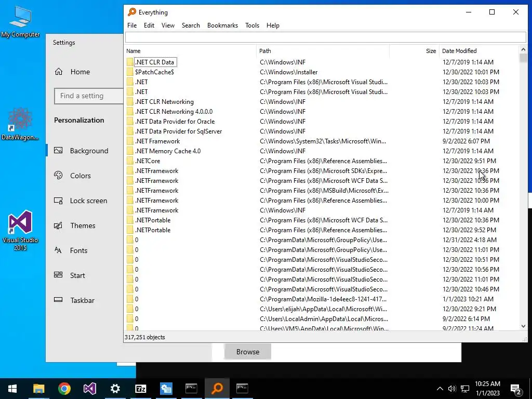Select the .NET Data Provider for Oracle folder icon
The width and height of the screenshot is (532, 399).
(129, 122)
